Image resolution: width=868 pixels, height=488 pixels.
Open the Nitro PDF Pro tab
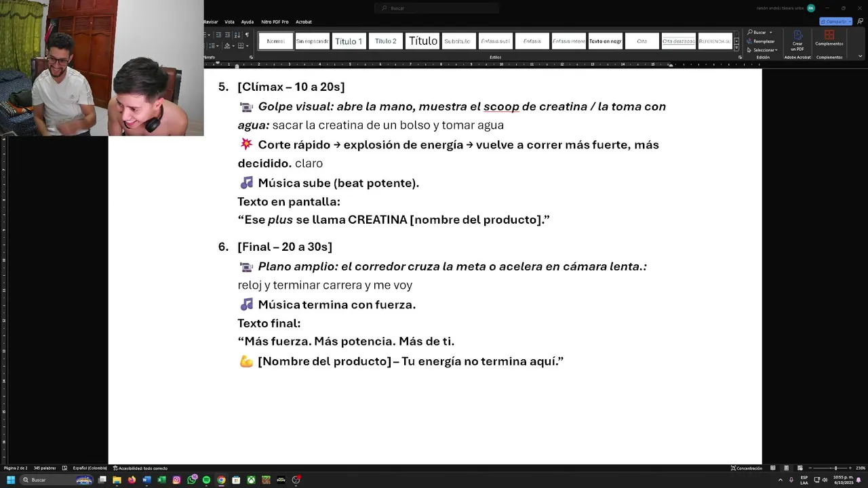(275, 22)
